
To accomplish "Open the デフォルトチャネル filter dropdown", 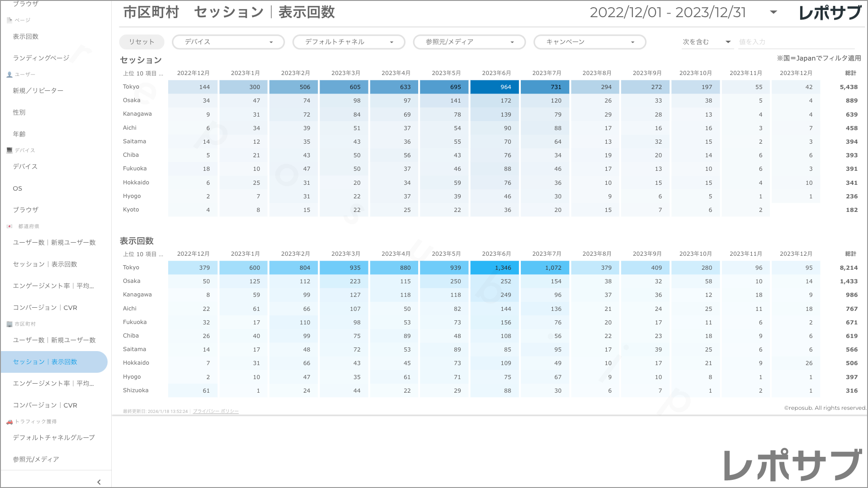I will click(349, 42).
